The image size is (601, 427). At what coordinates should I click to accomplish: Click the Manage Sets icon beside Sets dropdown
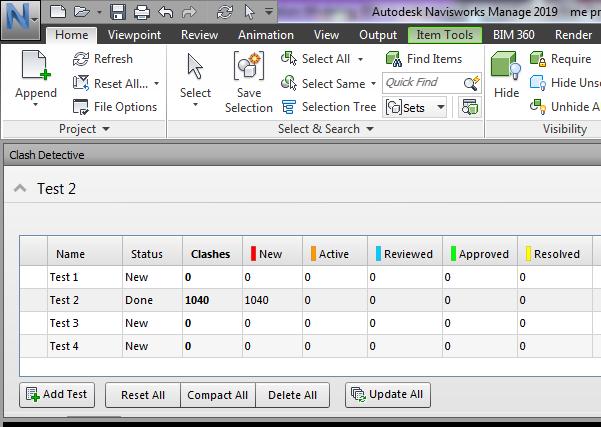point(470,107)
